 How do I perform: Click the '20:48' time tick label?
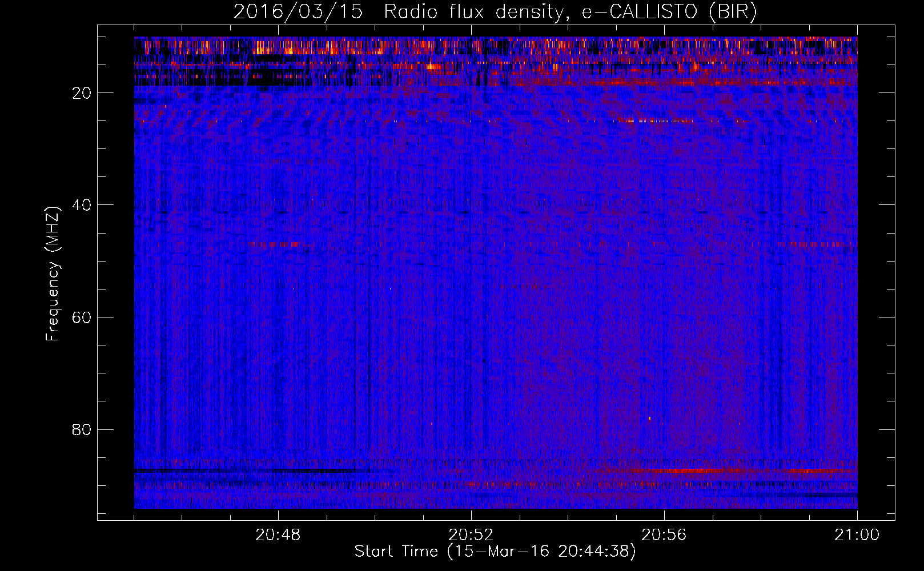tap(278, 535)
